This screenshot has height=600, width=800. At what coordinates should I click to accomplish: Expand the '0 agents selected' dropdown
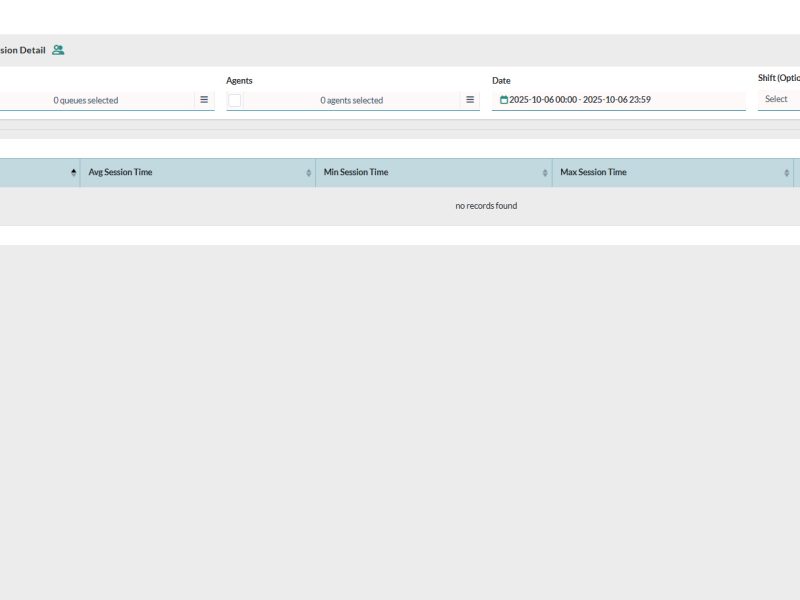tap(352, 99)
